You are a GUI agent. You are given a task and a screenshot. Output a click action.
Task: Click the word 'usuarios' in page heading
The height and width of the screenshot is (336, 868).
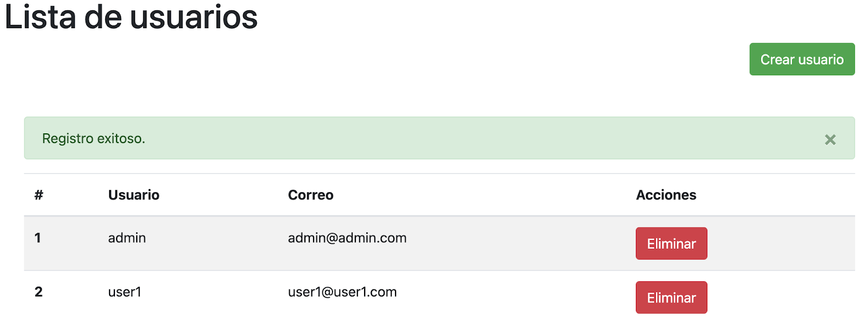(x=194, y=17)
